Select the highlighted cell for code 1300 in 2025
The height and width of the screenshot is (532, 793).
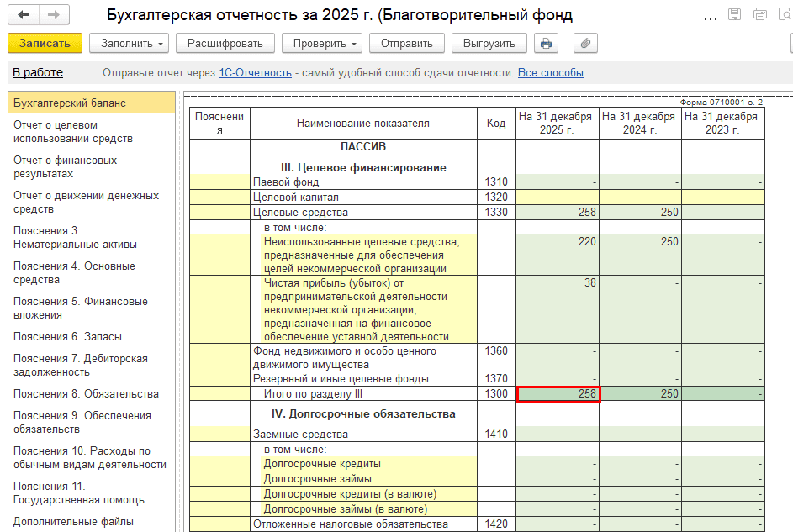(558, 394)
